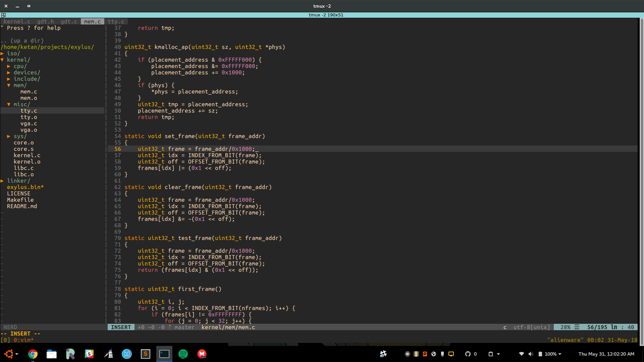
Task: Click the /home/ketan/projects/exylus/ root path
Action: pyautogui.click(x=47, y=47)
